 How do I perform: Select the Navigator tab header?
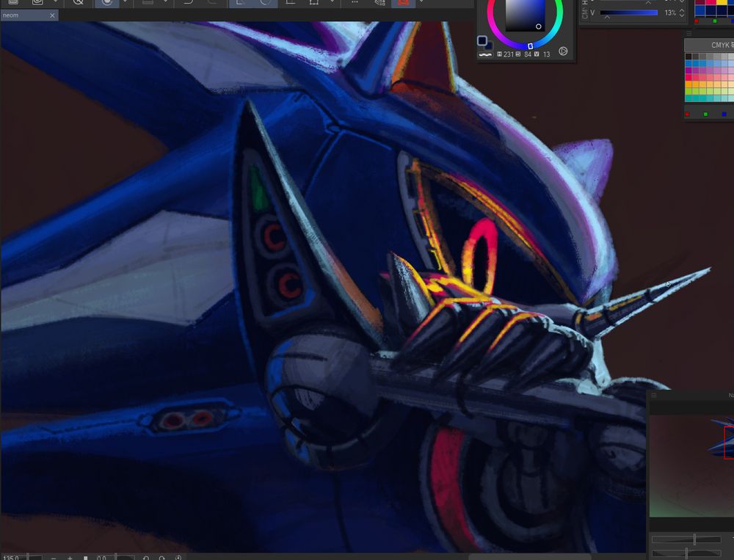click(730, 396)
